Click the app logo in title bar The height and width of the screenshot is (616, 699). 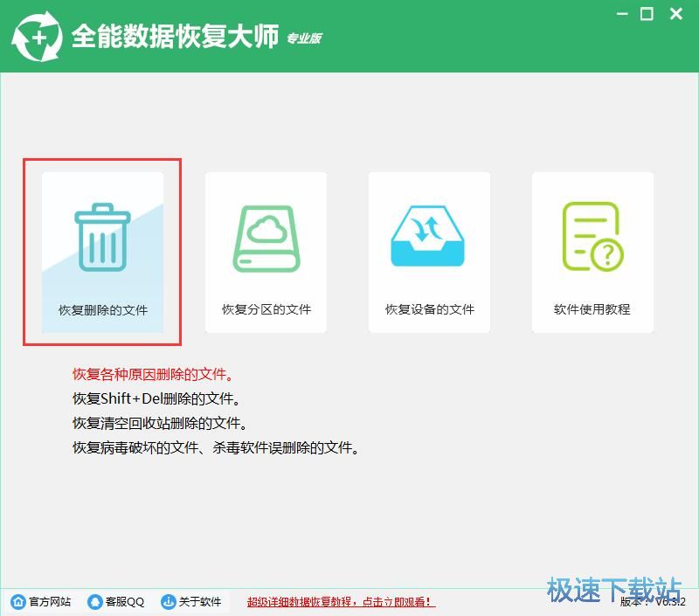point(35,38)
